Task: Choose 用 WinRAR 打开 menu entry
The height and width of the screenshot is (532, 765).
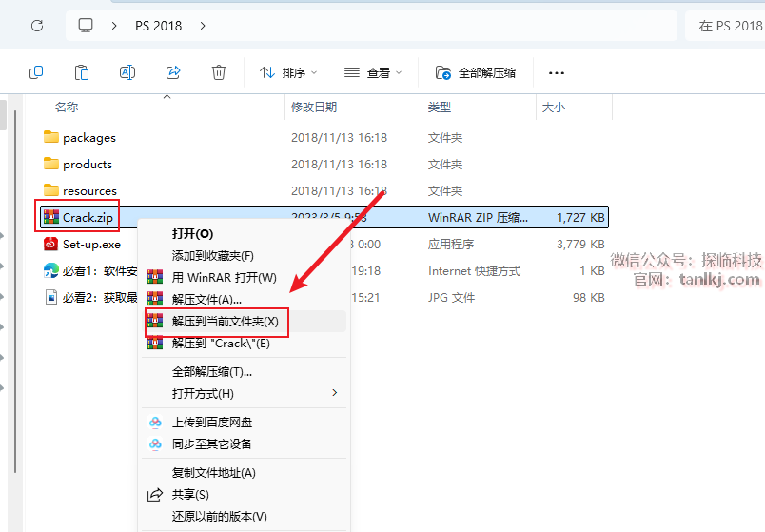Action: [224, 278]
